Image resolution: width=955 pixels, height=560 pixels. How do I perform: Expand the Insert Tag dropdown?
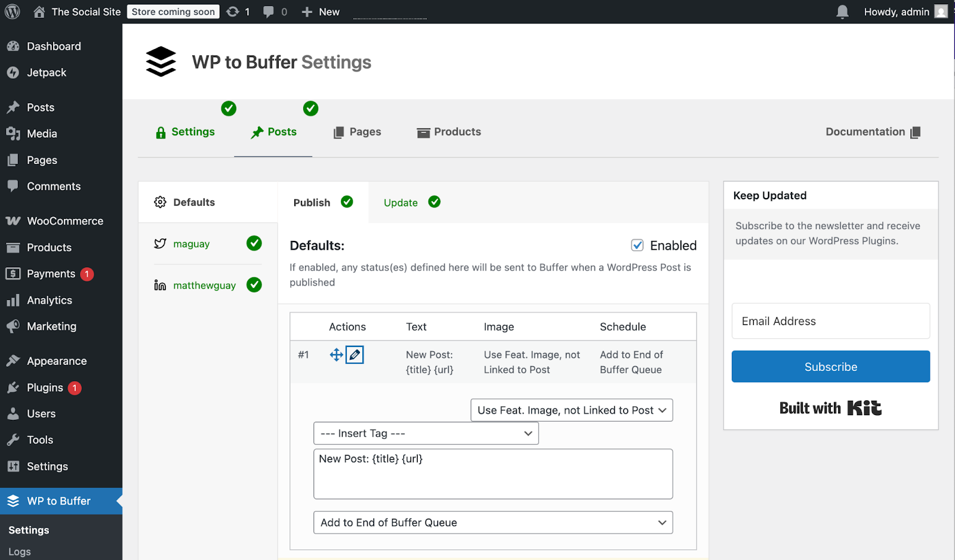[x=426, y=433]
